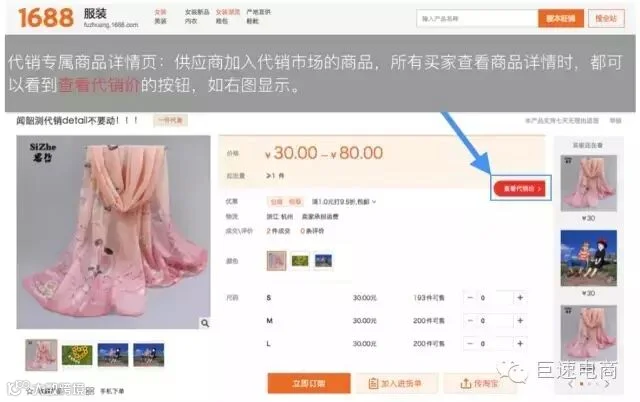Select the pink scarf gallery thumbnail
640x402 pixels.
41,355
